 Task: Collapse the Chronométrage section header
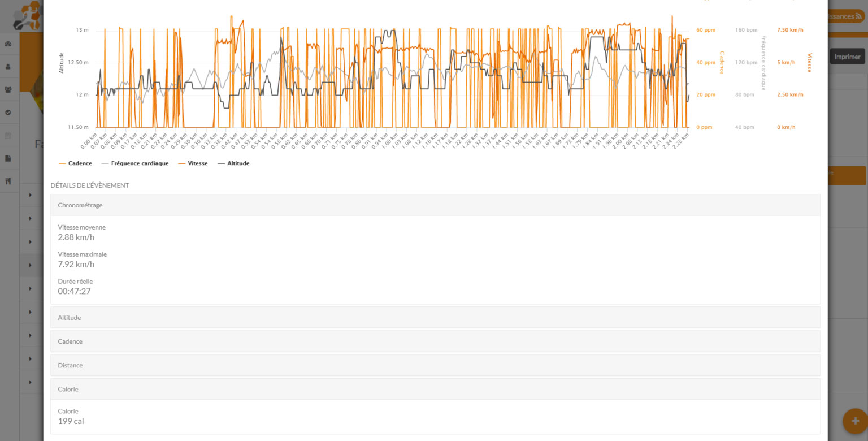click(435, 205)
